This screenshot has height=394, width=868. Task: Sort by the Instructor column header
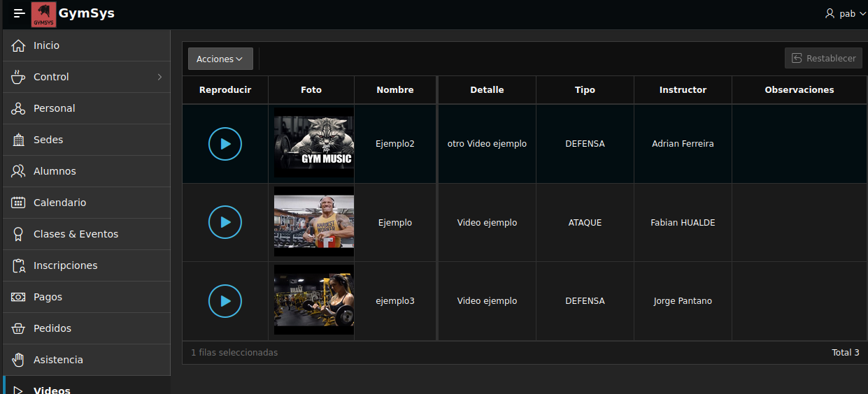coord(683,89)
